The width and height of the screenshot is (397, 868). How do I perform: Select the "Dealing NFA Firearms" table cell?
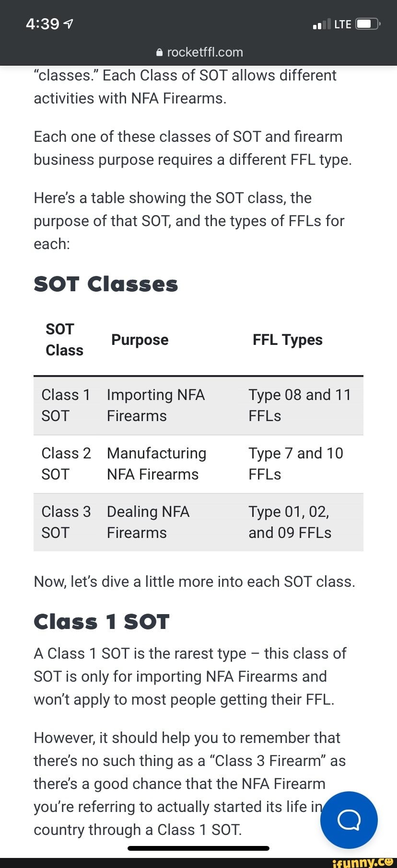(148, 522)
